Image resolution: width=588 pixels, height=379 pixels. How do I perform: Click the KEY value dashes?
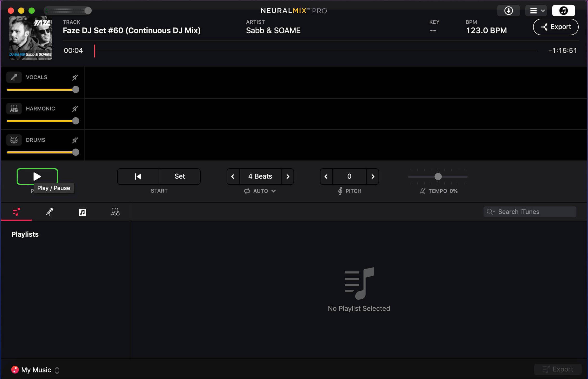point(433,31)
